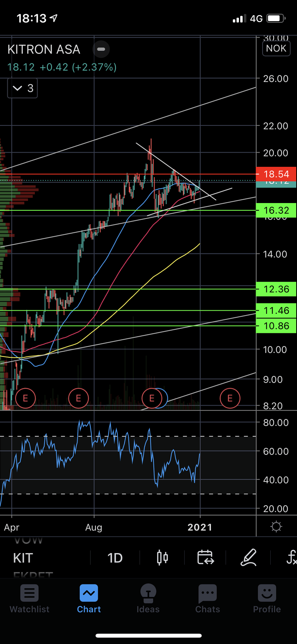Tap the KITRON ASA title

coord(44,50)
